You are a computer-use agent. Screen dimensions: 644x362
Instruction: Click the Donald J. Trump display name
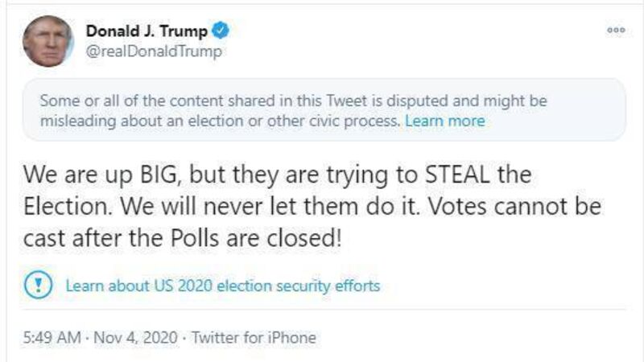[147, 31]
